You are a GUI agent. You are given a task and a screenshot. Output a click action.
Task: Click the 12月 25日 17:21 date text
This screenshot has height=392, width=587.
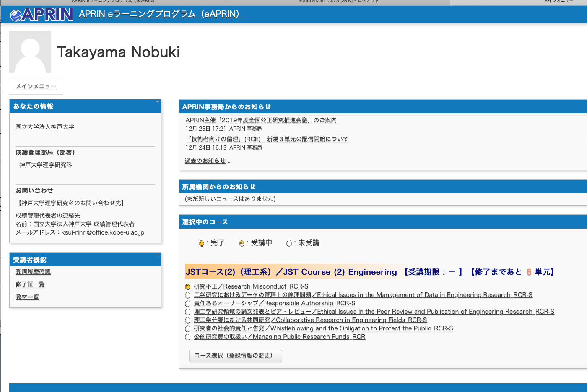click(x=206, y=129)
